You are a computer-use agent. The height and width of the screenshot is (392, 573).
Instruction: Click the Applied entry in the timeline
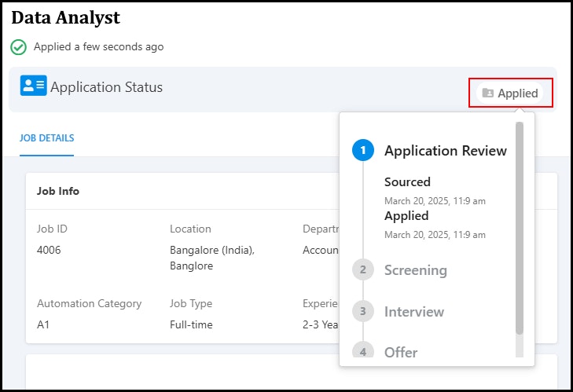tap(406, 216)
